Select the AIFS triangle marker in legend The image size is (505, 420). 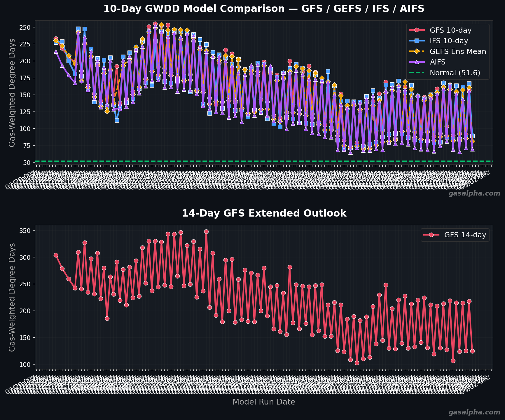(417, 62)
